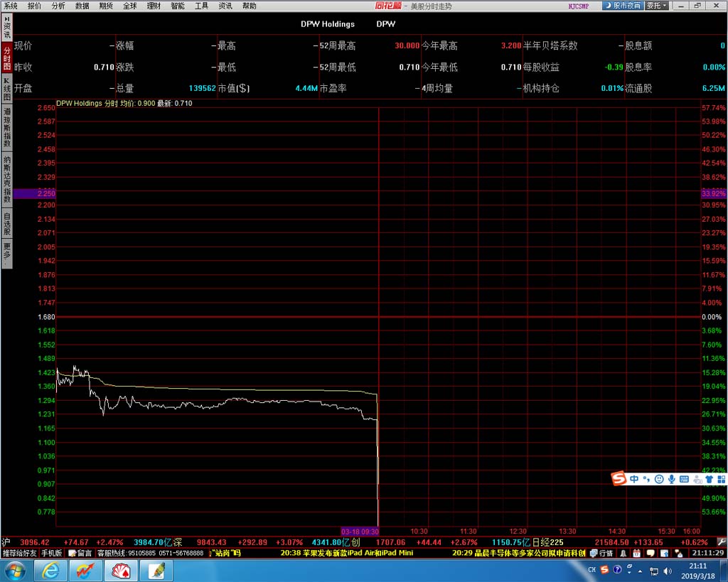The image size is (728, 582).
Task: Open the 自选股 sidebar tab
Action: [7, 224]
